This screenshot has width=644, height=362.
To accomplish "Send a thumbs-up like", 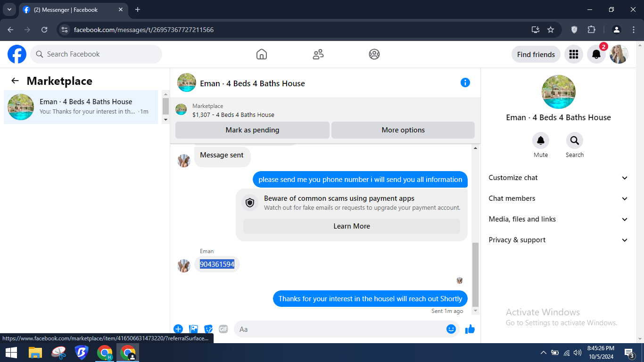I will [x=470, y=329].
